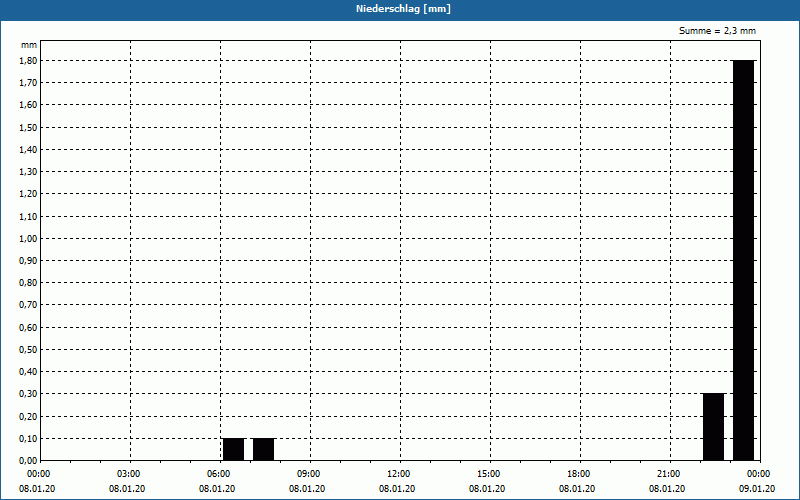Click the 15:00 time axis label
Screen dimensions: 800x500
489,474
